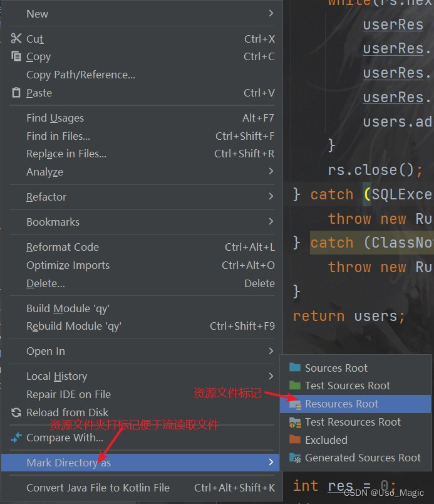Viewport: 434px width, 504px height.
Task: Expand the Local History submenu arrow
Action: click(x=271, y=375)
